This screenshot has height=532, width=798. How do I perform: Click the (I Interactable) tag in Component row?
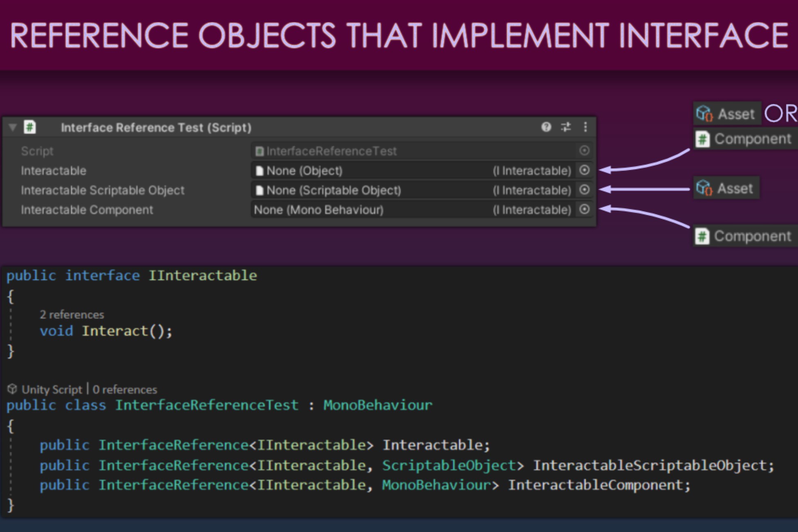tap(532, 210)
